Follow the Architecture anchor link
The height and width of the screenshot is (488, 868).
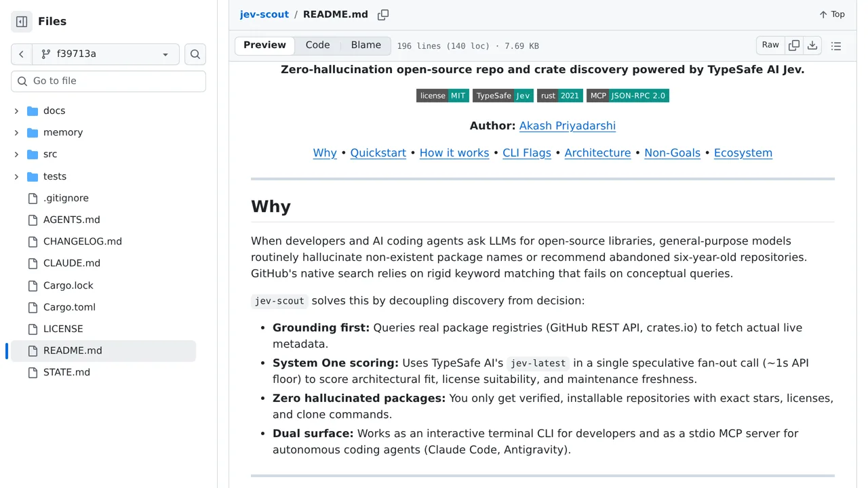(x=598, y=152)
